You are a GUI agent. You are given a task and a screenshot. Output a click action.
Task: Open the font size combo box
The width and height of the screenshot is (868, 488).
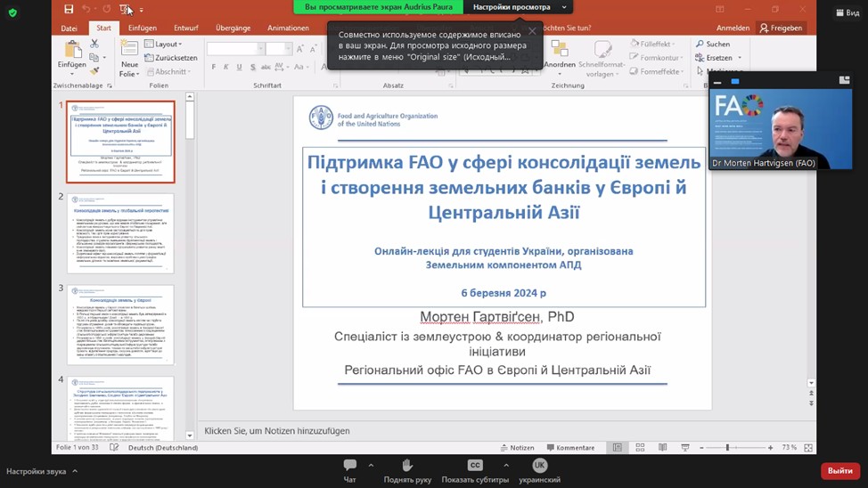click(x=278, y=49)
